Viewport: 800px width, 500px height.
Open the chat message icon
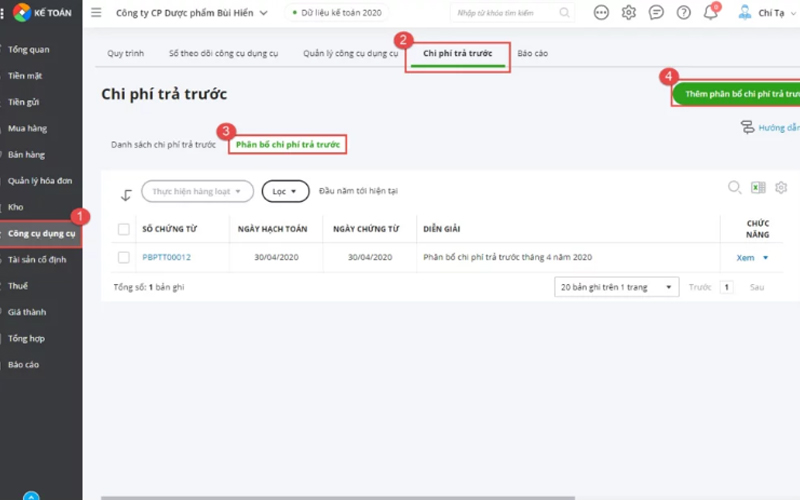coord(656,13)
